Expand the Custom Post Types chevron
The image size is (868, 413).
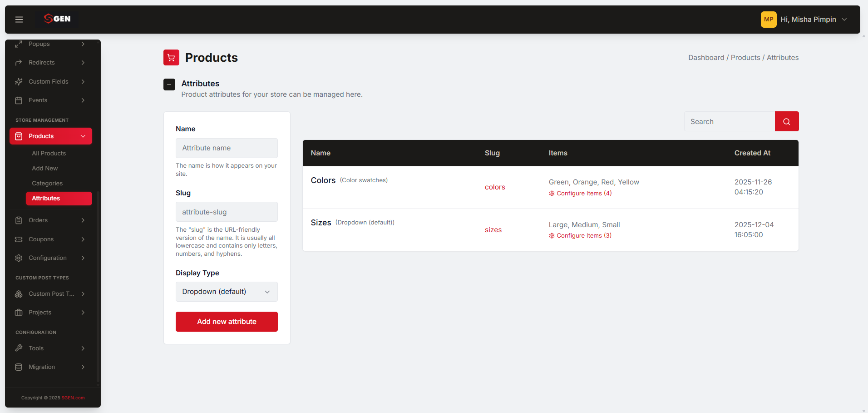[83, 294]
